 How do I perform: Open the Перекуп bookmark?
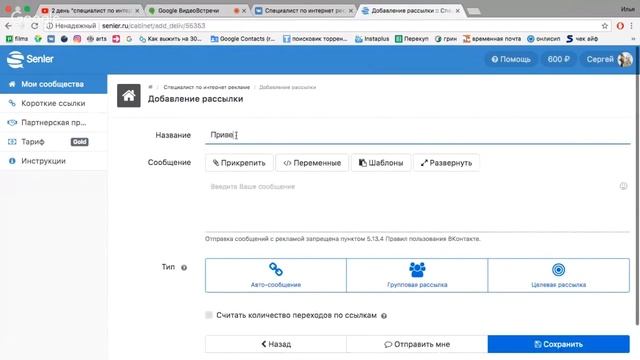pos(412,39)
